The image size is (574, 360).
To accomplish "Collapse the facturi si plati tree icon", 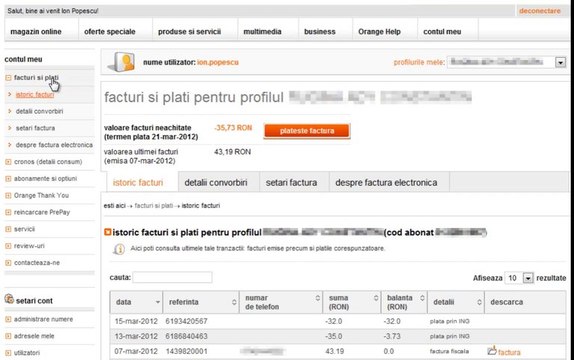I will (x=8, y=78).
